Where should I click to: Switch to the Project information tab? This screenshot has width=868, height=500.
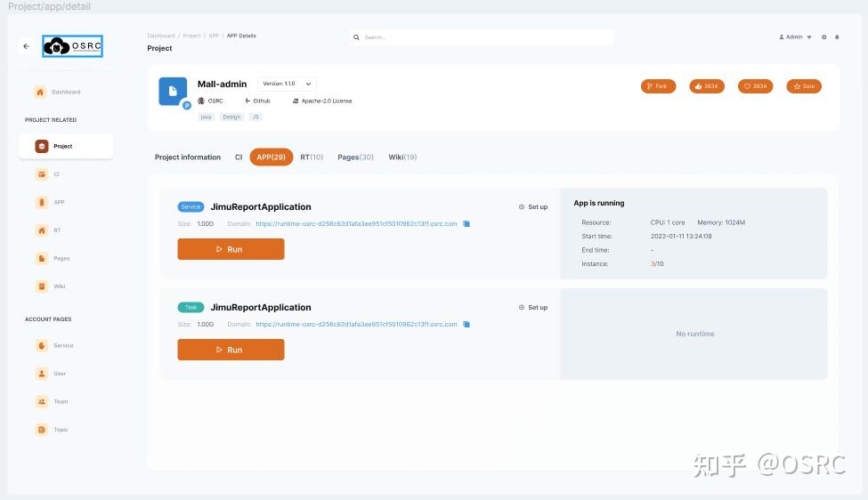188,157
